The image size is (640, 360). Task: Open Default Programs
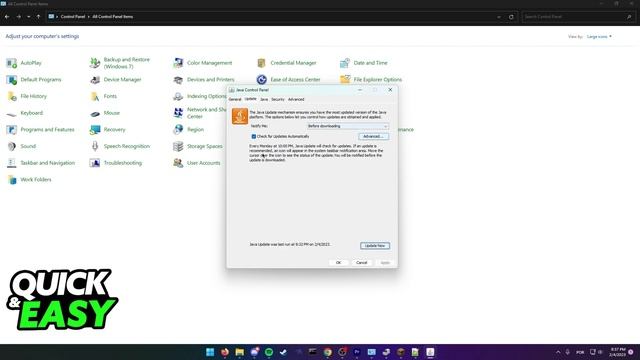tap(34, 80)
